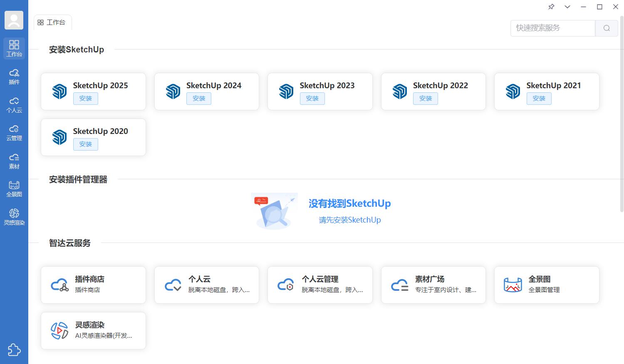Open 插件 in the sidebar
624x364 pixels.
point(14,77)
